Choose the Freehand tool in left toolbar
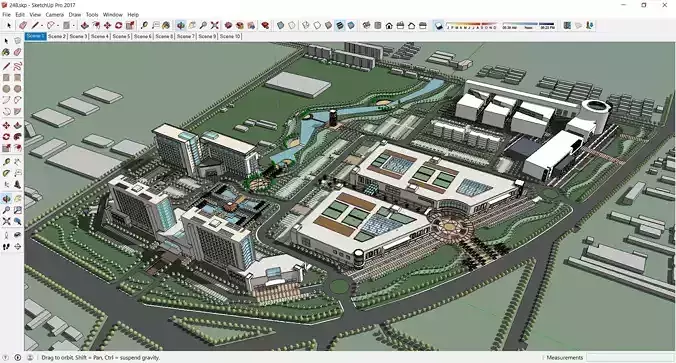The width and height of the screenshot is (676, 363). [17, 66]
